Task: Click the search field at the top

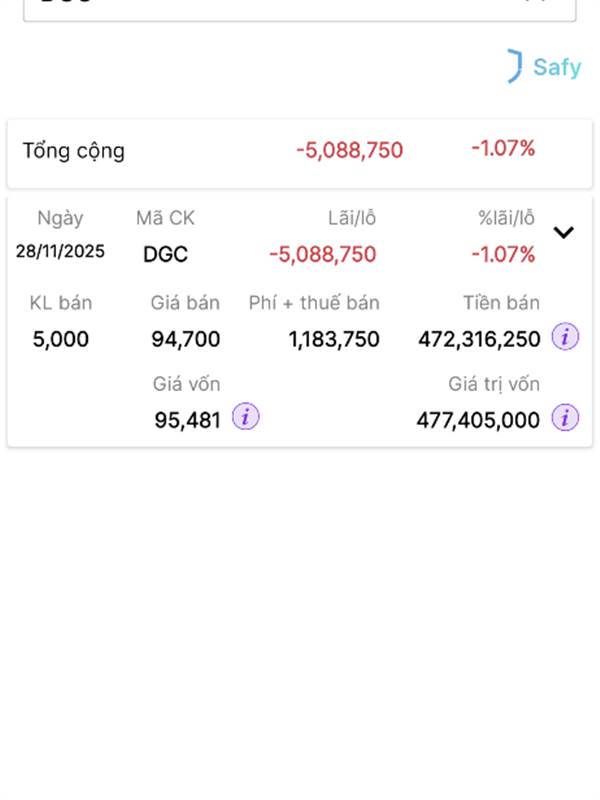Action: coord(299,8)
